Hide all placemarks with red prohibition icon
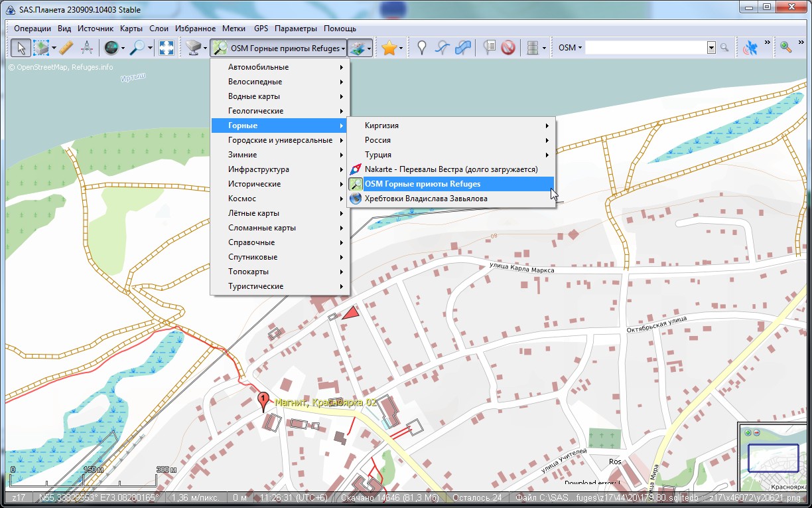This screenshot has height=508, width=812. 509,47
